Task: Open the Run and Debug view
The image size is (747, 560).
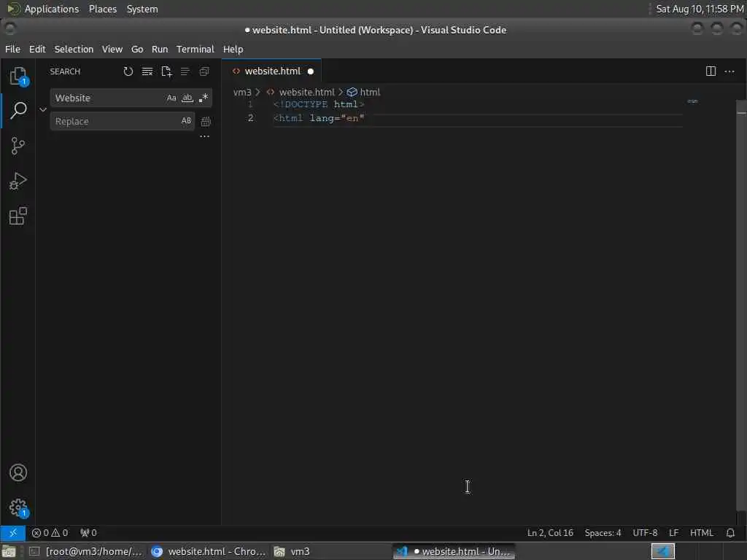Action: pyautogui.click(x=18, y=181)
